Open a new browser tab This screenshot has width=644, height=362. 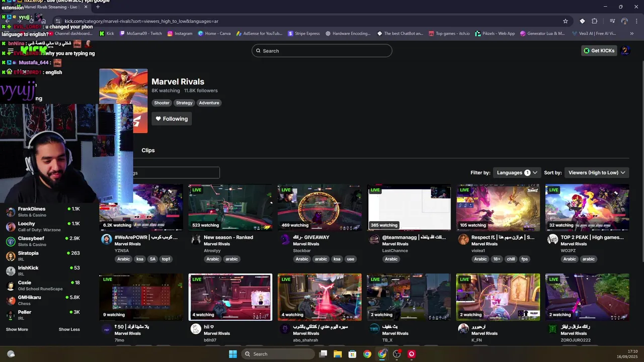(98, 7)
